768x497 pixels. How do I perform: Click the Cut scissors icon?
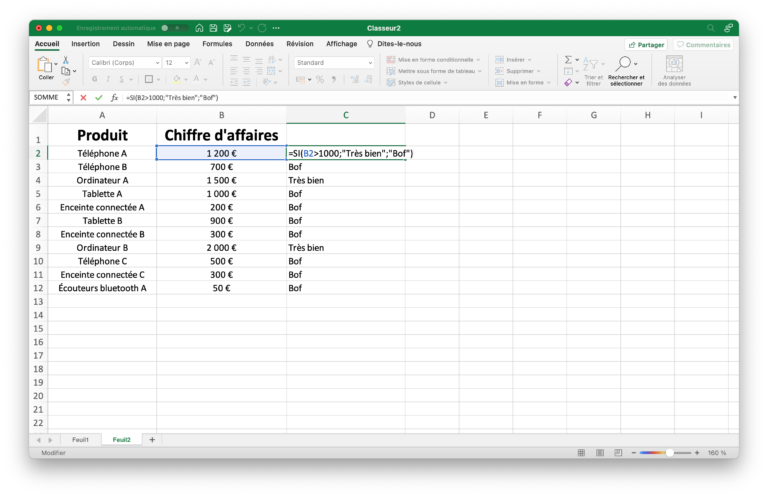(x=66, y=60)
